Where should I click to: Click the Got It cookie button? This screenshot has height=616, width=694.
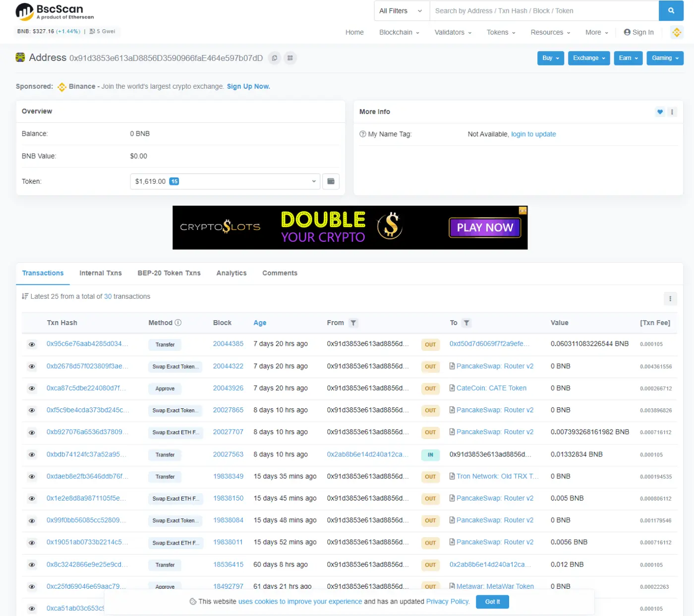coord(492,602)
